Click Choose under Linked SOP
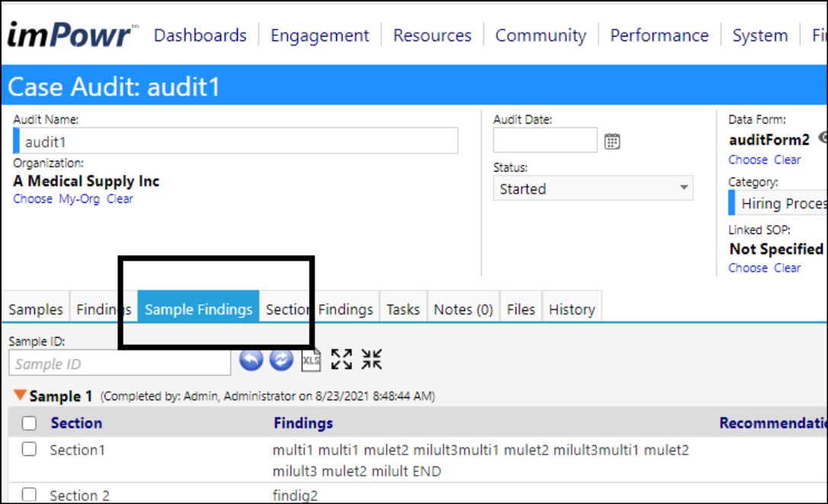This screenshot has height=504, width=828. pos(748,268)
